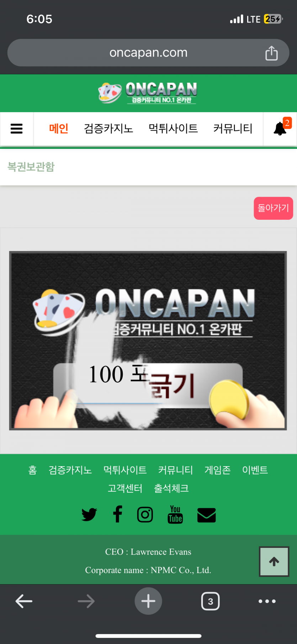Select the 메인 navigation tab
Image resolution: width=297 pixels, height=644 pixels.
pos(59,129)
